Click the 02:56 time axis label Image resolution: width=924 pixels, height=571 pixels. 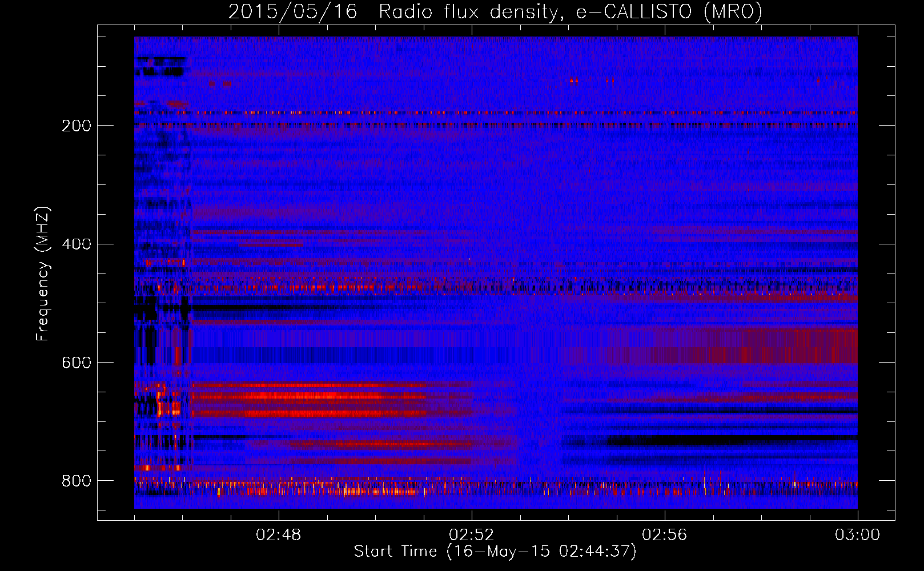pyautogui.click(x=665, y=535)
